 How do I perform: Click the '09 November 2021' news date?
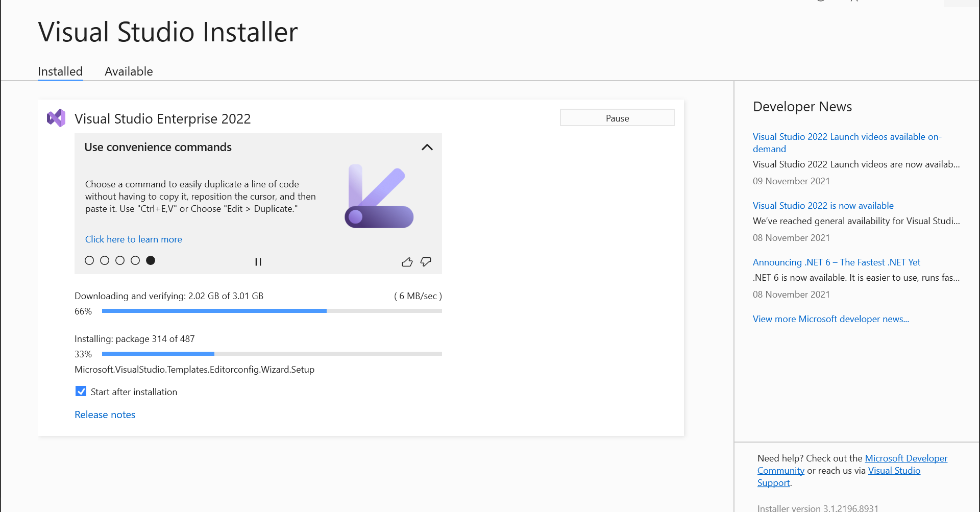[791, 181]
